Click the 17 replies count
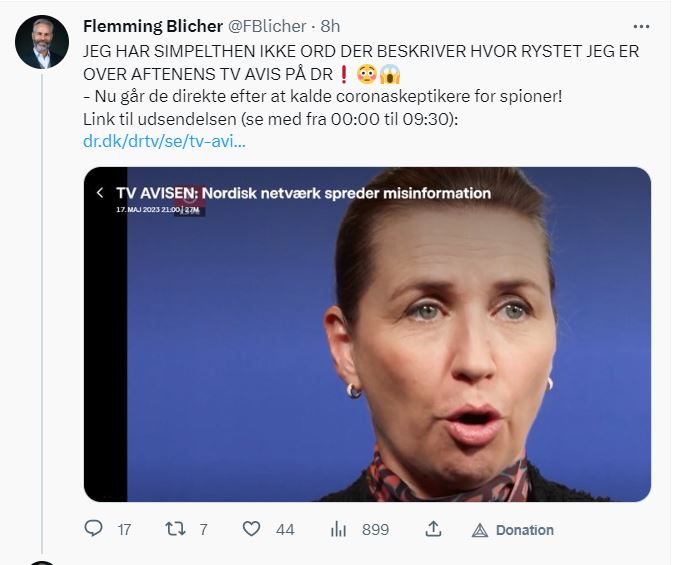Screen dimensions: 673x565 point(124,530)
